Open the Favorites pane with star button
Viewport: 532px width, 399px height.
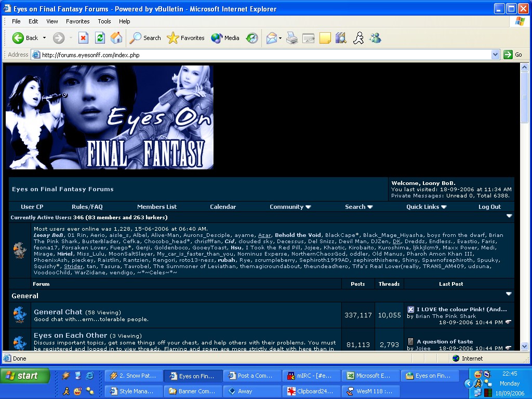[x=185, y=38]
